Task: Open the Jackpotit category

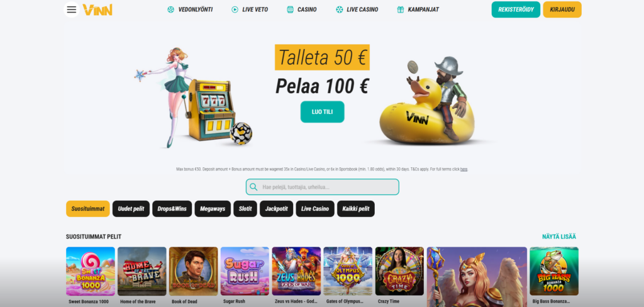Action: tap(277, 209)
